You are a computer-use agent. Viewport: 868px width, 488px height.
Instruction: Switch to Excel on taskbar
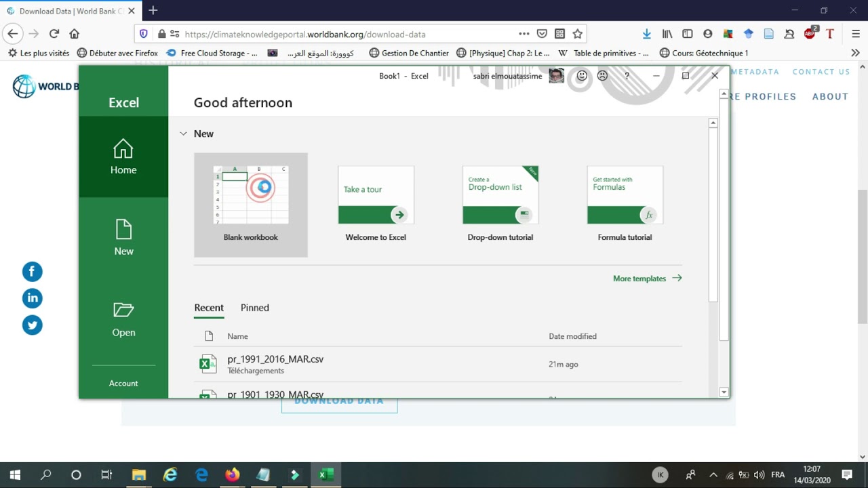326,475
